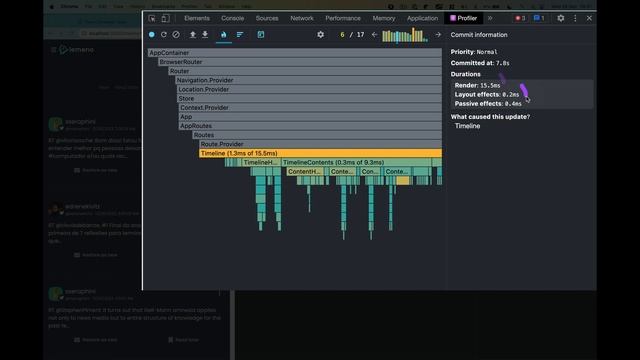Switch to the Flamegraph chart view
The width and height of the screenshot is (640, 360).
point(224,35)
